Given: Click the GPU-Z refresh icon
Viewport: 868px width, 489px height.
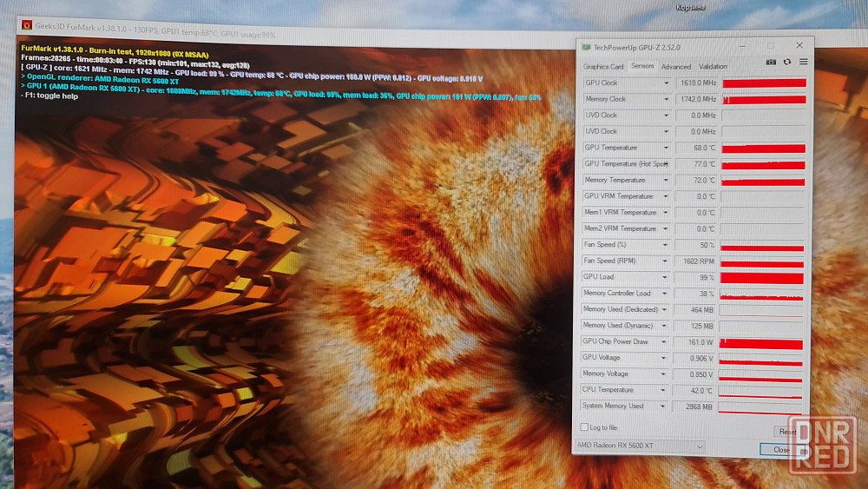Looking at the screenshot, I should click(786, 62).
